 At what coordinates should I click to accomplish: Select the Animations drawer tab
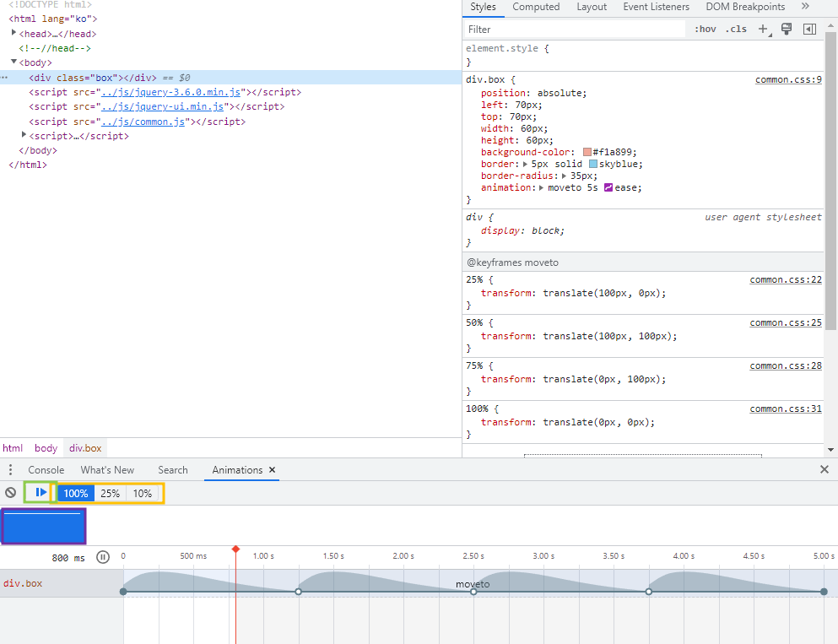coord(237,470)
